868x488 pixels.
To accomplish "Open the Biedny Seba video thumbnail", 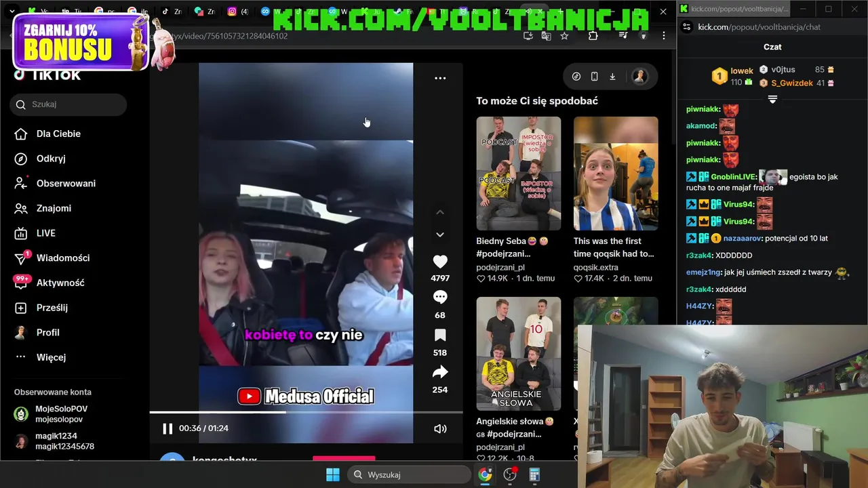I will coord(518,174).
